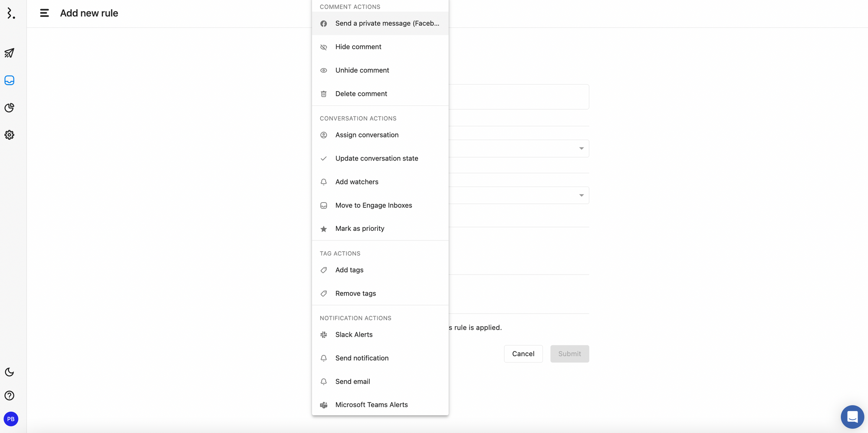This screenshot has height=433, width=868.
Task: Open the Publish paper plane icon in sidebar
Action: click(x=9, y=53)
